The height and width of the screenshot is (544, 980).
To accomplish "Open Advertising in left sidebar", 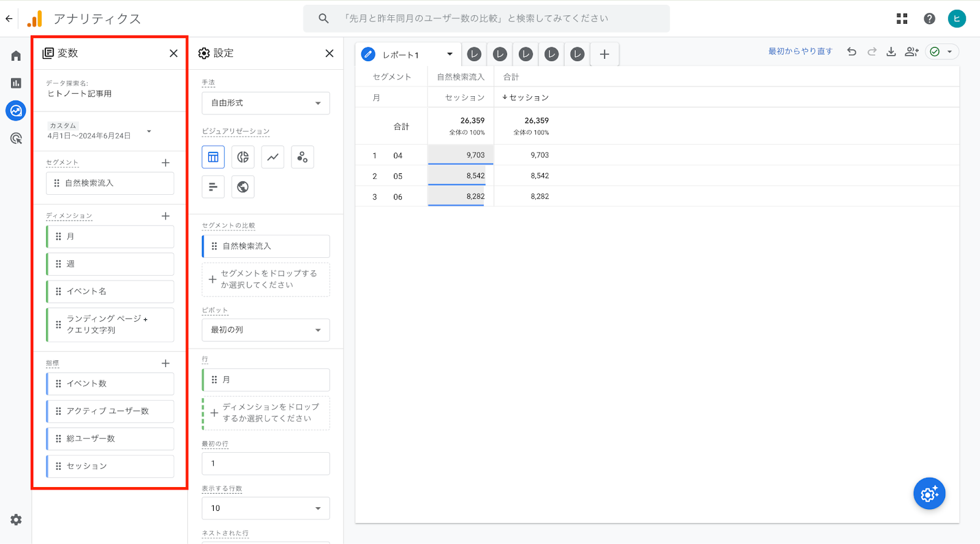I will [16, 138].
